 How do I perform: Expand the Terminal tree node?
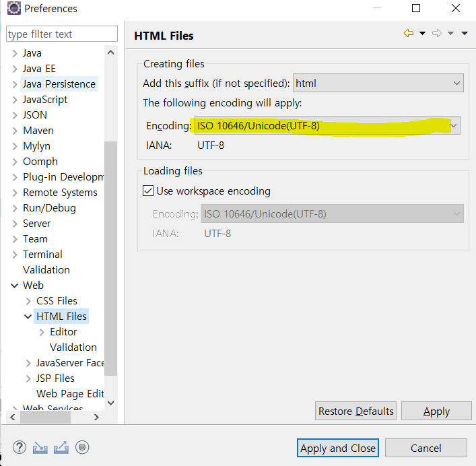point(15,255)
